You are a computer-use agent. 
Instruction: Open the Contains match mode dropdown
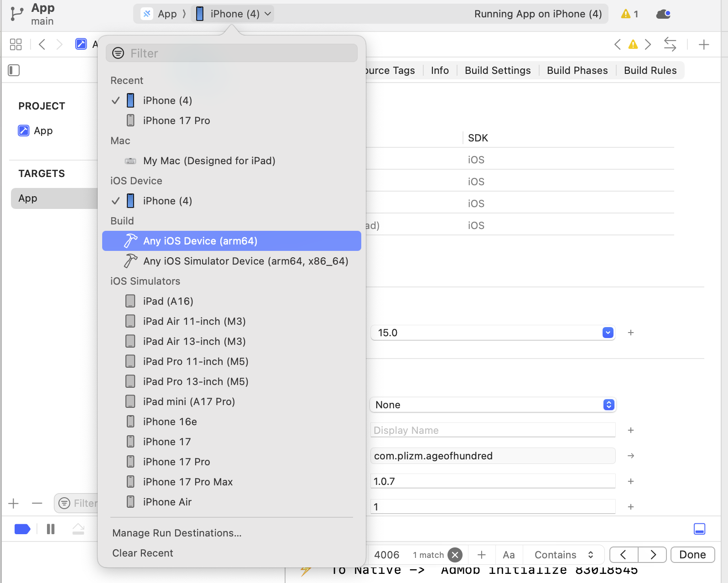[x=564, y=555]
